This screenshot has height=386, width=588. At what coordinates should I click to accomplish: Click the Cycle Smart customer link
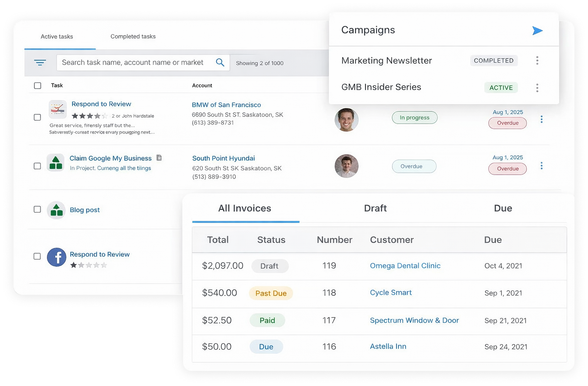(391, 292)
